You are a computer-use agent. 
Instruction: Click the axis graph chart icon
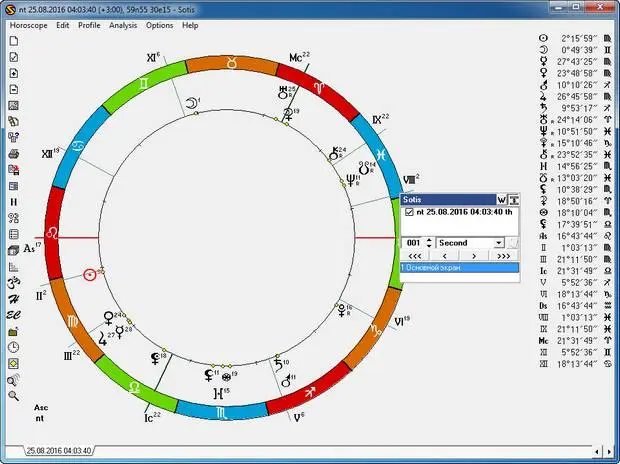13,267
